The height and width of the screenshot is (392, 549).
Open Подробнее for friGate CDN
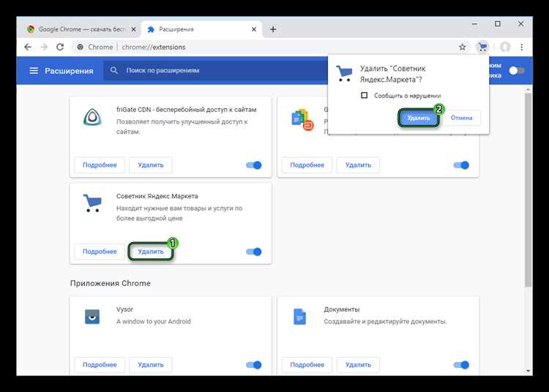click(x=100, y=165)
